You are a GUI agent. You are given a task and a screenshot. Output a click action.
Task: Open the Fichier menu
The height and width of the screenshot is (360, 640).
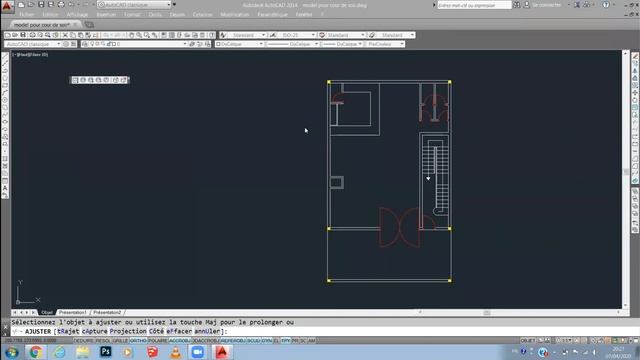click(x=27, y=14)
